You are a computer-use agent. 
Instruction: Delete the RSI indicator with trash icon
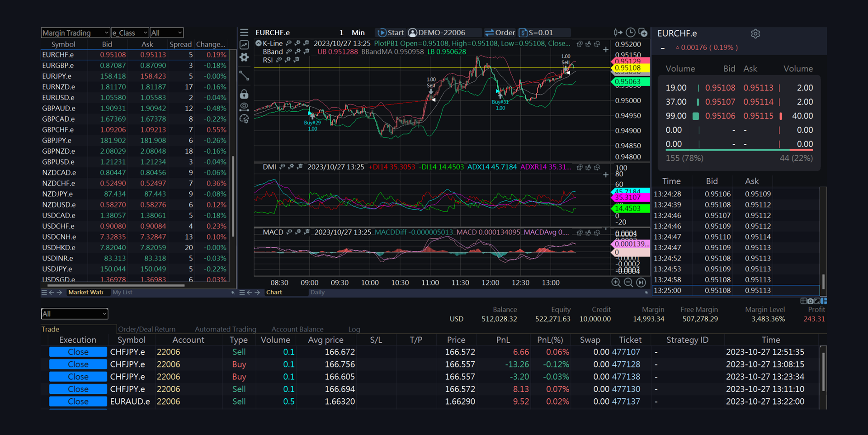click(x=296, y=60)
